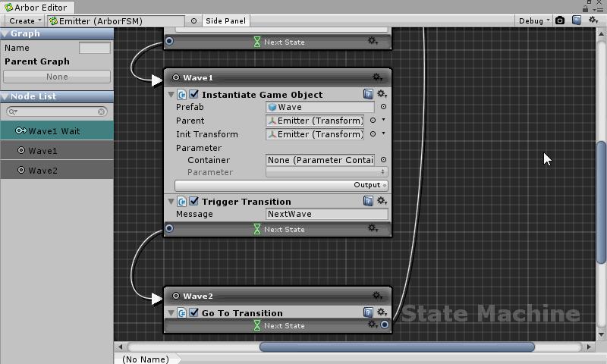Open the Create dropdown menu
This screenshot has height=364, width=607.
pos(25,21)
